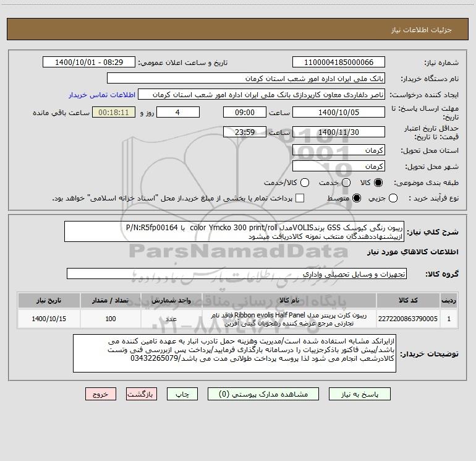Viewport: 476px width, 461px height.
Task: Choose the متوسط purchase type radio
Action: tap(357, 198)
